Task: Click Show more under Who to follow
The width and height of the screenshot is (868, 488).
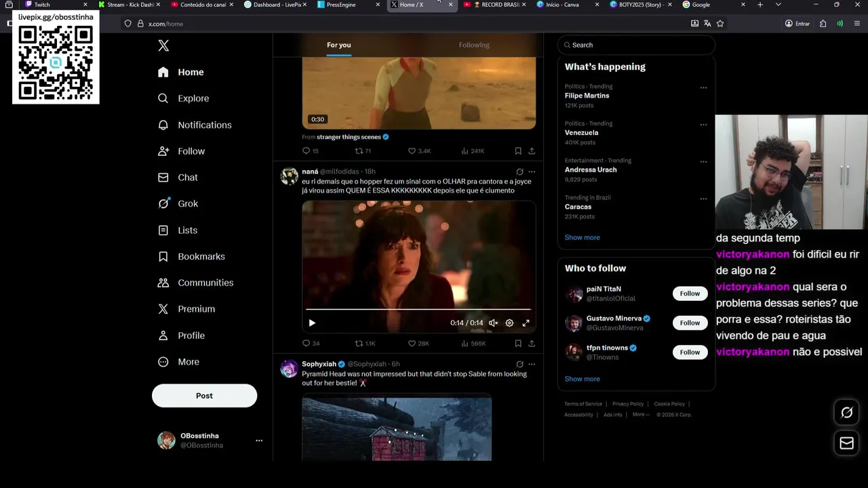Action: 582,379
